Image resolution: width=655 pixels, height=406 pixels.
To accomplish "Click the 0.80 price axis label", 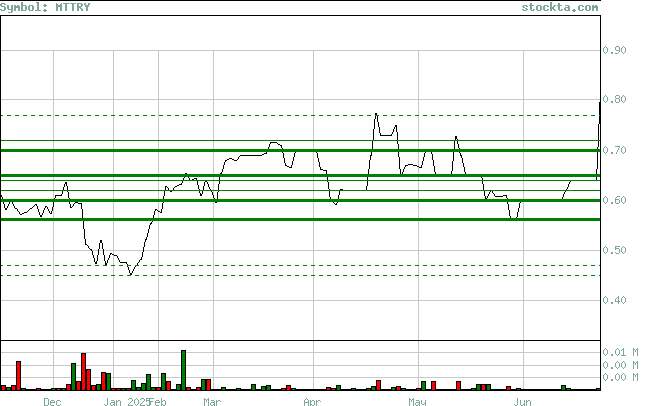I will (614, 99).
